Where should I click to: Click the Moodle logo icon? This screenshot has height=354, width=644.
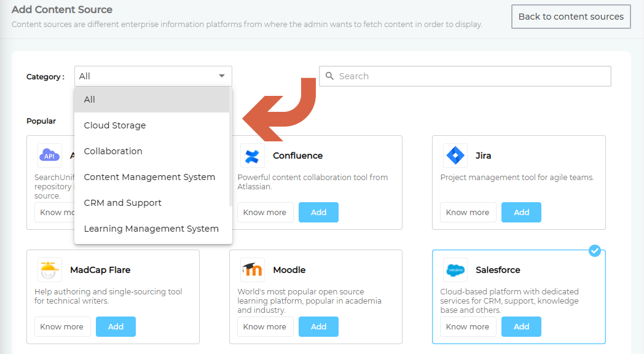[x=251, y=270]
